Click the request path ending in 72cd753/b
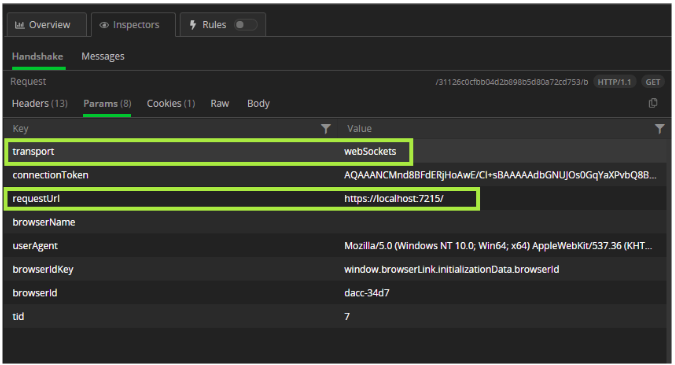This screenshot has height=365, width=675. [x=511, y=82]
